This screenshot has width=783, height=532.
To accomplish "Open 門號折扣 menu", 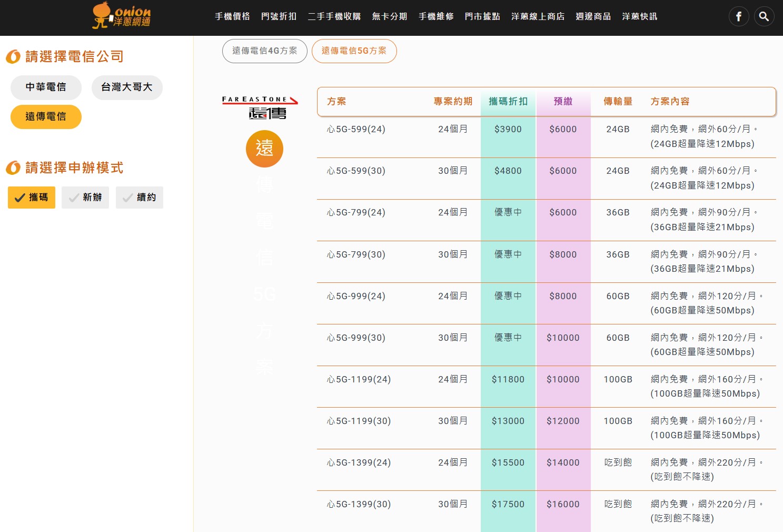I will tap(279, 16).
